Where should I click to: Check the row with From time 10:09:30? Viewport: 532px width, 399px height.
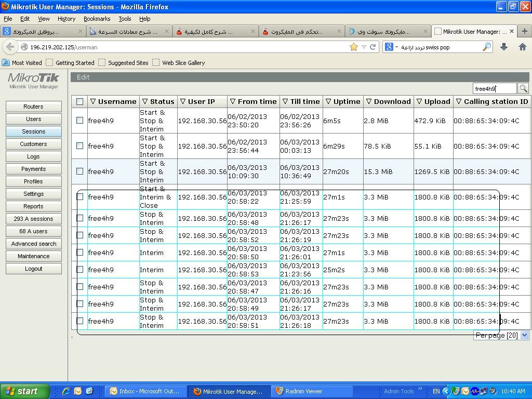[x=79, y=171]
